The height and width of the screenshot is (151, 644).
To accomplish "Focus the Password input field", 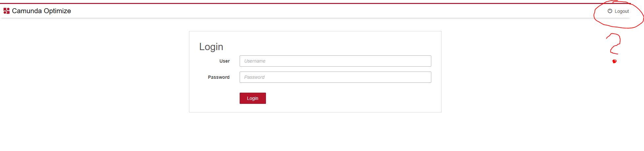I will 335,77.
